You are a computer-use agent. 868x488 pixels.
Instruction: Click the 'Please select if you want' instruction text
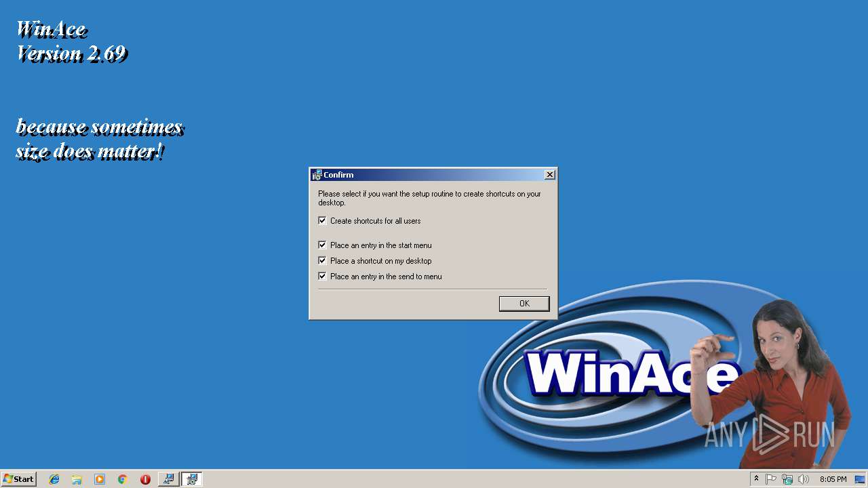[x=429, y=198]
